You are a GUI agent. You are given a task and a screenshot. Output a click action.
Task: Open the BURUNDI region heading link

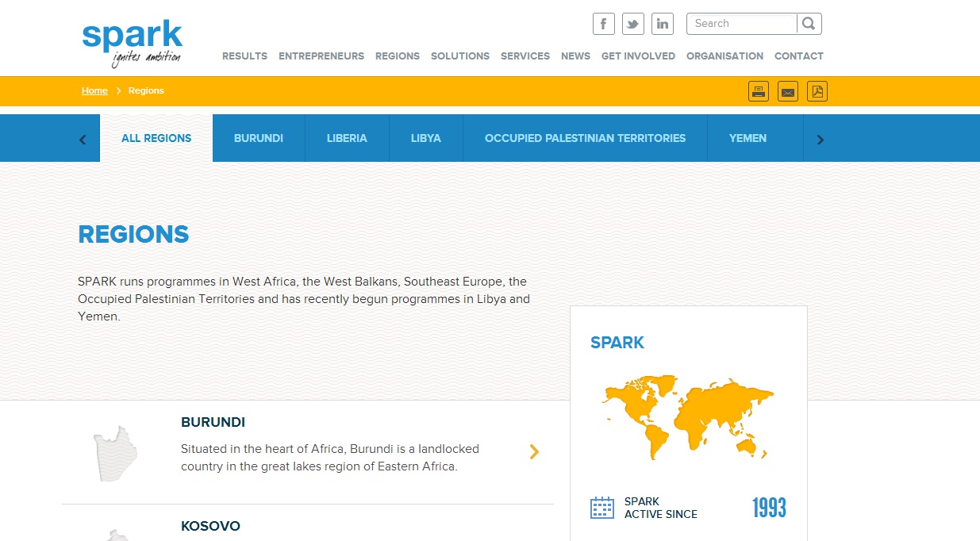(213, 423)
